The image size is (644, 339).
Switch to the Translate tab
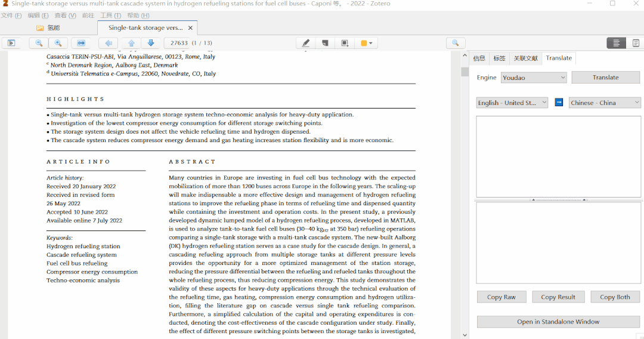[559, 58]
